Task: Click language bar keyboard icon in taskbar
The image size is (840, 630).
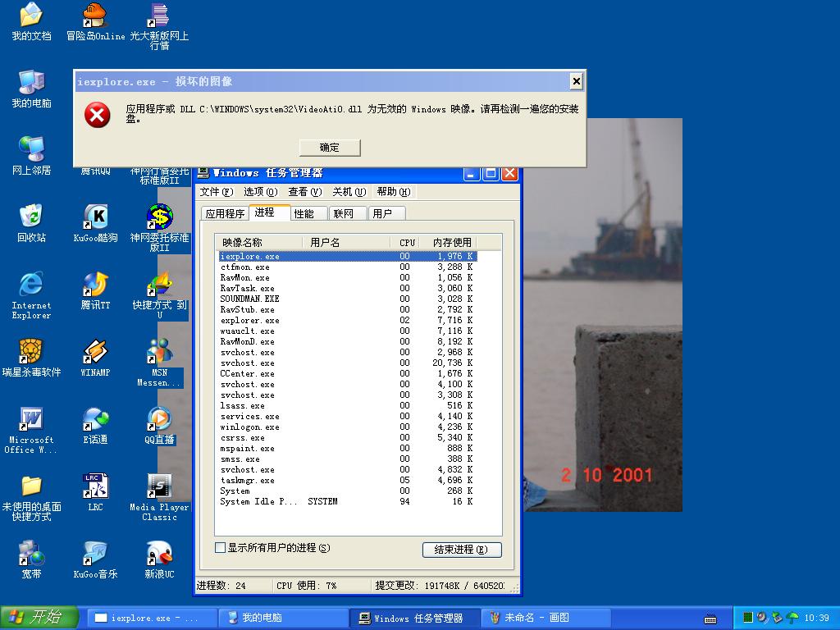Action: [x=710, y=619]
